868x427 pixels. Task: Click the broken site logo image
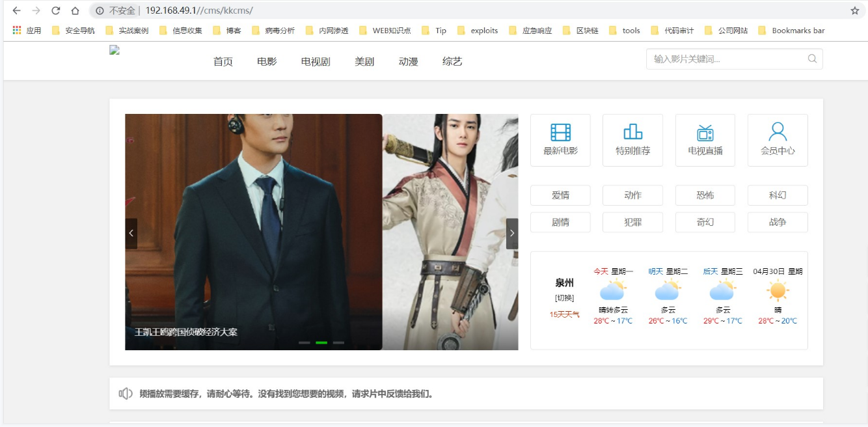[115, 50]
